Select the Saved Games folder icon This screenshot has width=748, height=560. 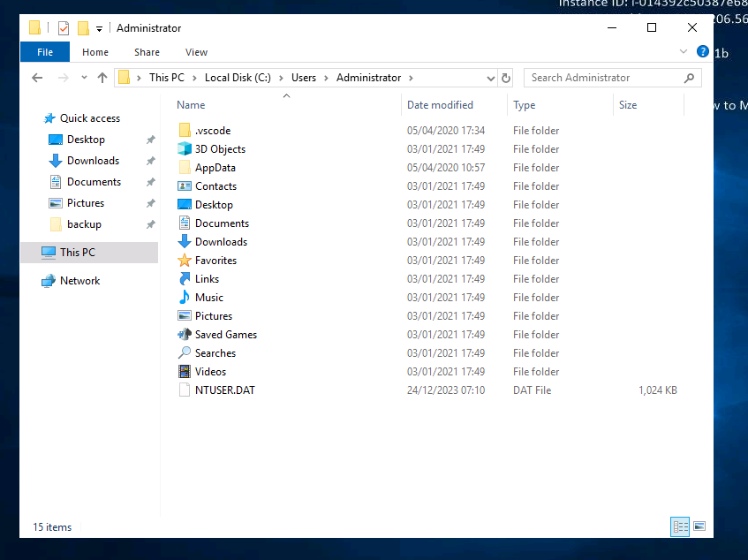pos(185,335)
